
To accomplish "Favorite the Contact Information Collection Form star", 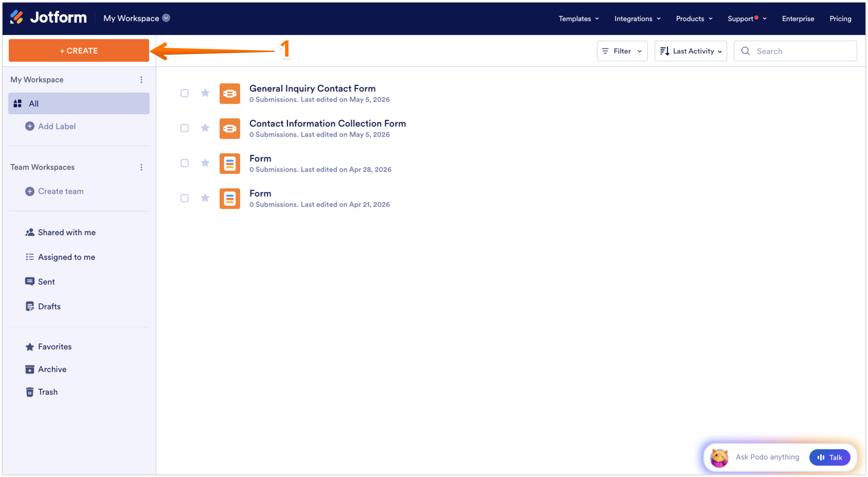I will 205,128.
